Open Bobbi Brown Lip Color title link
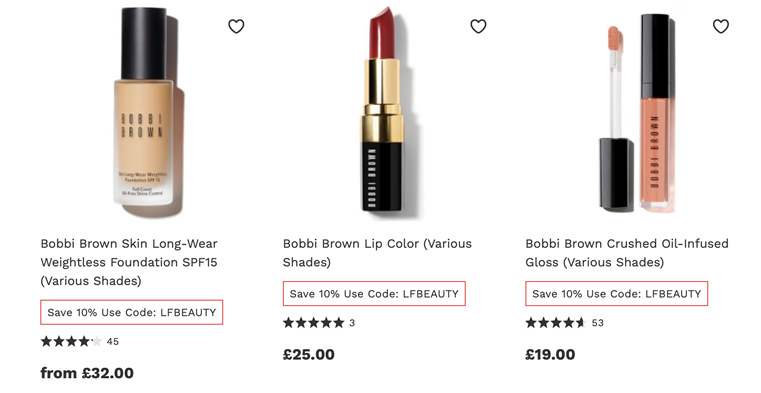The height and width of the screenshot is (393, 761). coord(377,253)
